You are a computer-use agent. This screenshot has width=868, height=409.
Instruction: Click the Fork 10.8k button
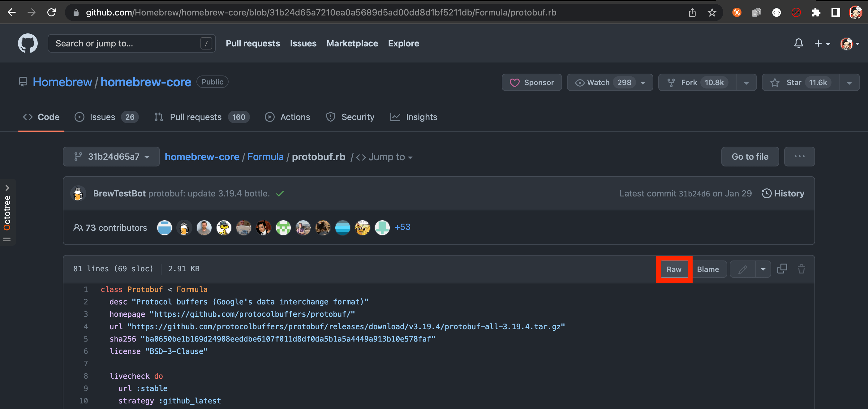697,83
